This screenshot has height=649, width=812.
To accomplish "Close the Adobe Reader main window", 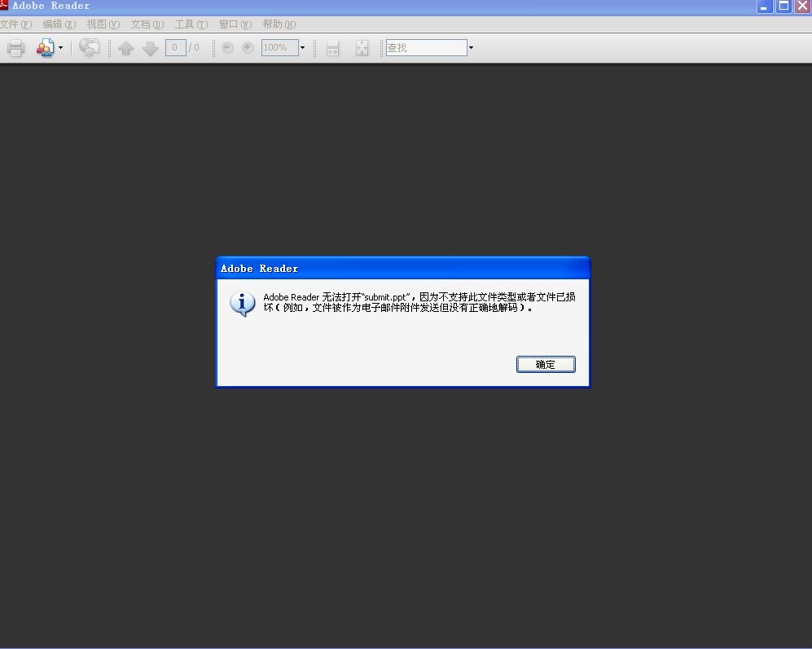I will 803,7.
